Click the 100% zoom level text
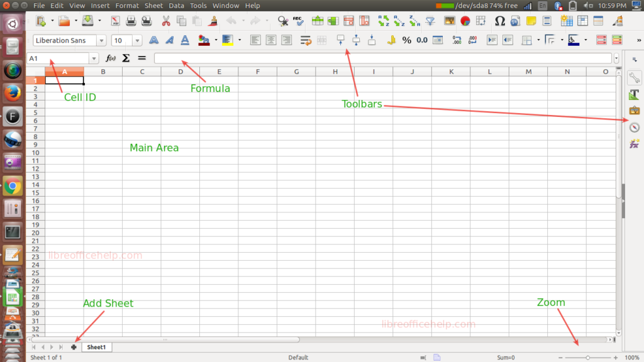The width and height of the screenshot is (644, 362). (631, 358)
